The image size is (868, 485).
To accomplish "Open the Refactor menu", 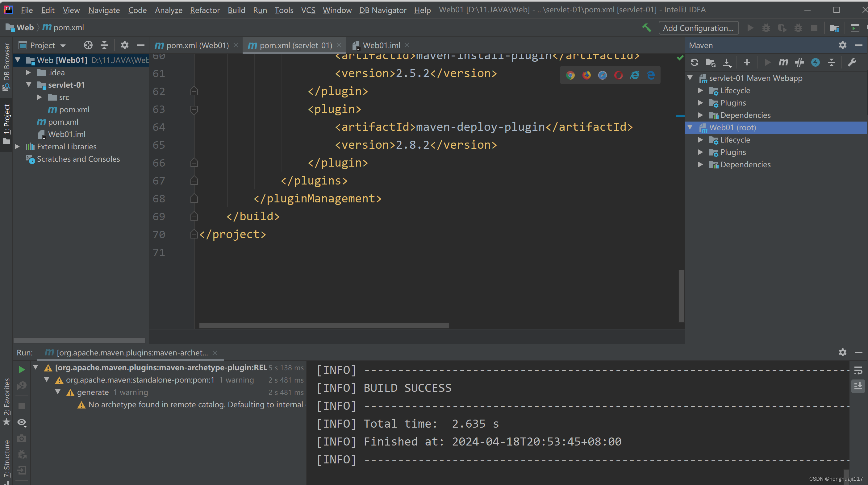I will pyautogui.click(x=205, y=10).
